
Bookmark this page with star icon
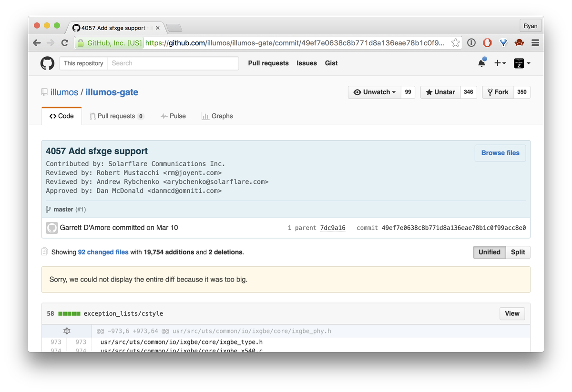(456, 43)
